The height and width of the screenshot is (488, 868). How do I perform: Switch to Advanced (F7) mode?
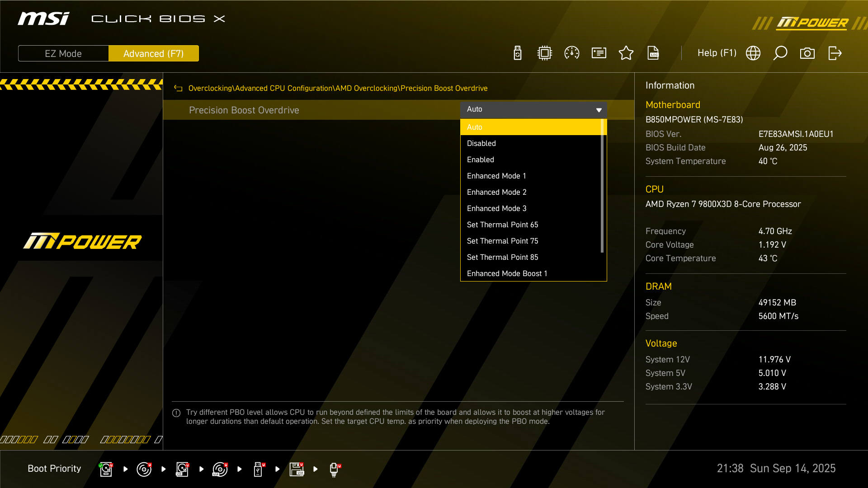pyautogui.click(x=153, y=53)
